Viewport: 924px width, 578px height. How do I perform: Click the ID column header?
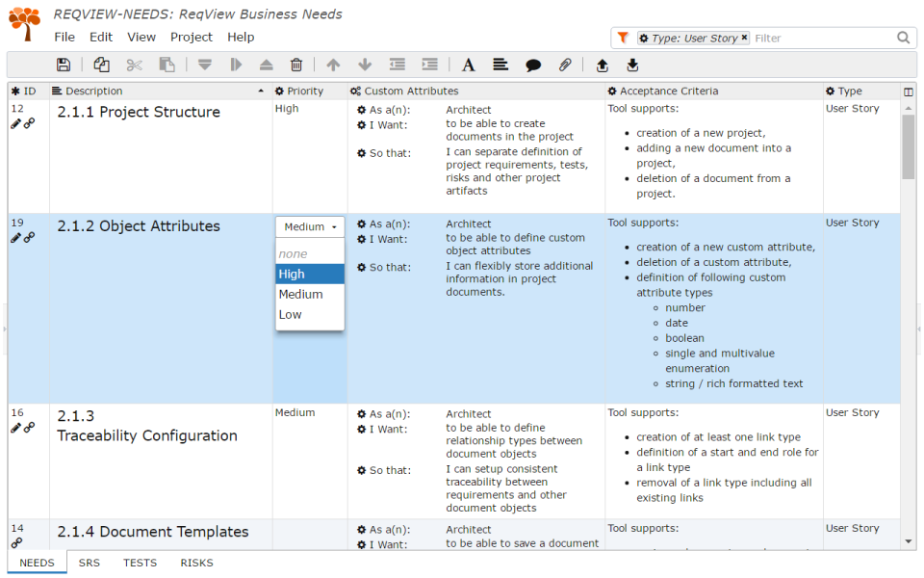[28, 92]
